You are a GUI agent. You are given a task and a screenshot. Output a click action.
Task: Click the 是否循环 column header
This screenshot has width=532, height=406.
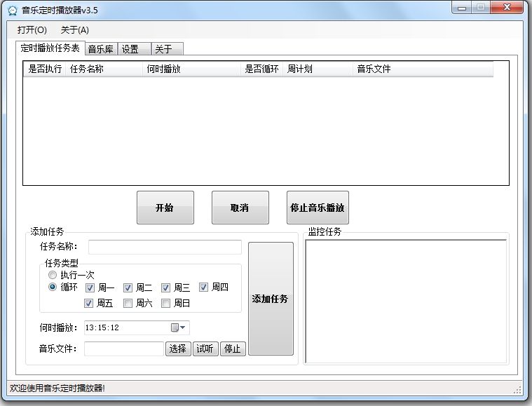262,69
